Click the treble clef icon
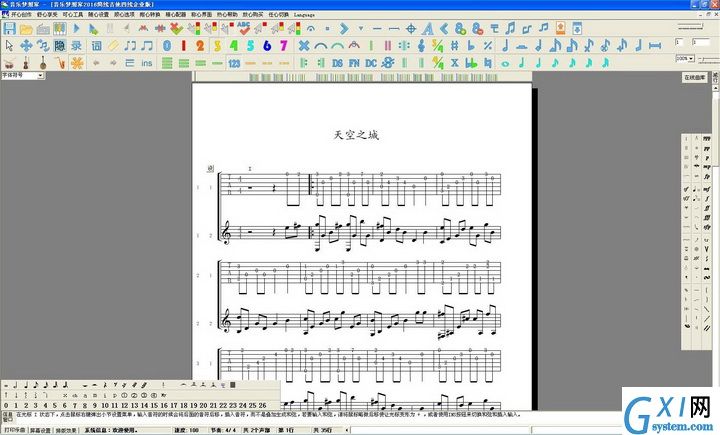The width and height of the screenshot is (720, 435). click(421, 45)
